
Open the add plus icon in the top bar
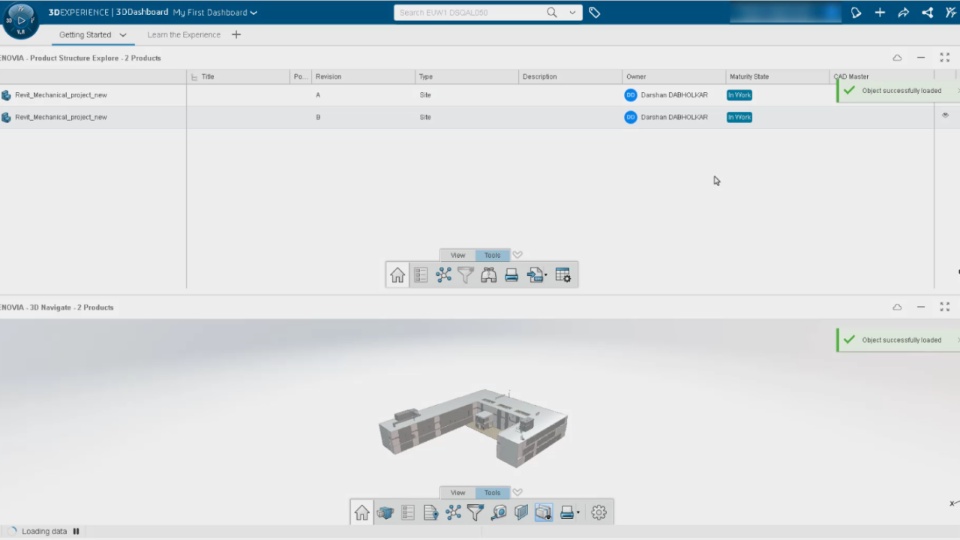880,12
